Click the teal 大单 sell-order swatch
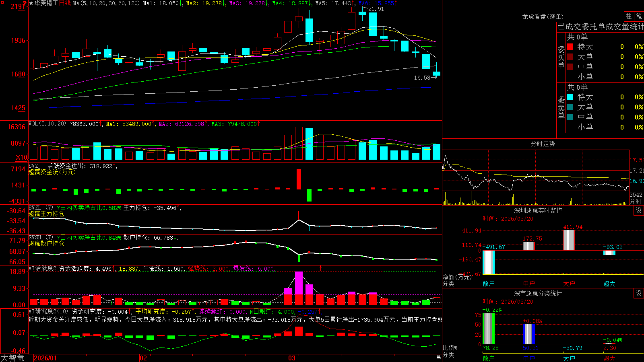 570,107
